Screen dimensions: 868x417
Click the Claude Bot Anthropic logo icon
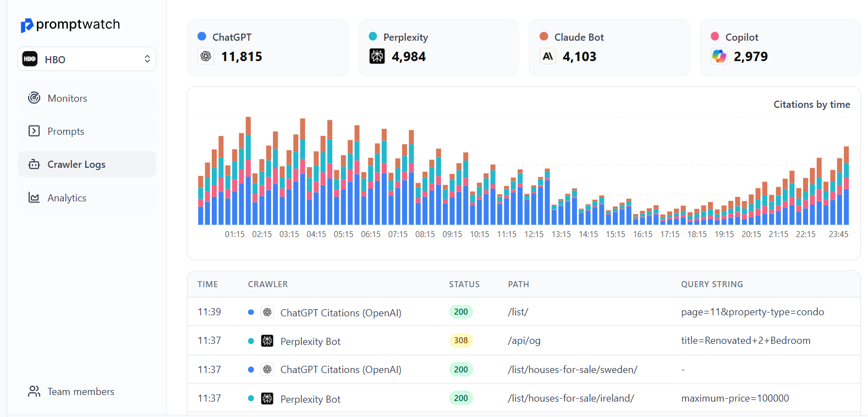coord(548,56)
